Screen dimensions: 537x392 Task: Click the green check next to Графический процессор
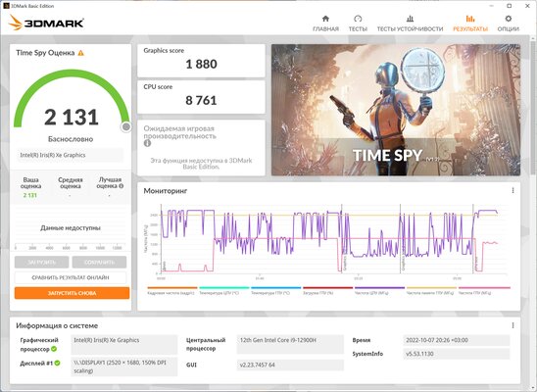click(x=54, y=349)
